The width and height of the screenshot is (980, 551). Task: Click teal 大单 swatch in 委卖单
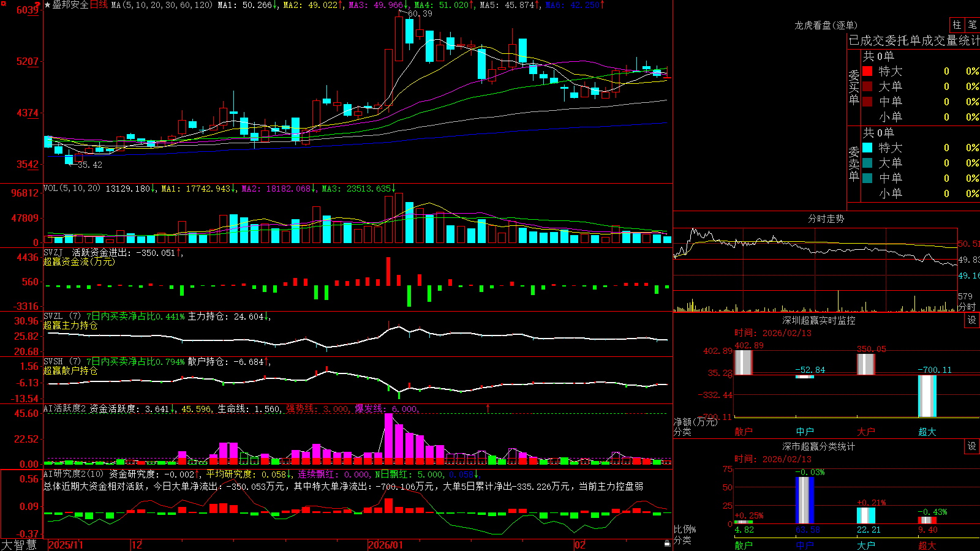click(867, 163)
